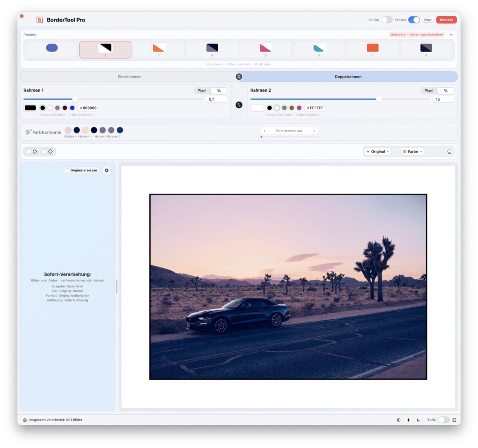The height and width of the screenshot is (448, 478).
Task: Open the settings gear in the Sofort-Verarbeitung panel
Action: point(106,170)
